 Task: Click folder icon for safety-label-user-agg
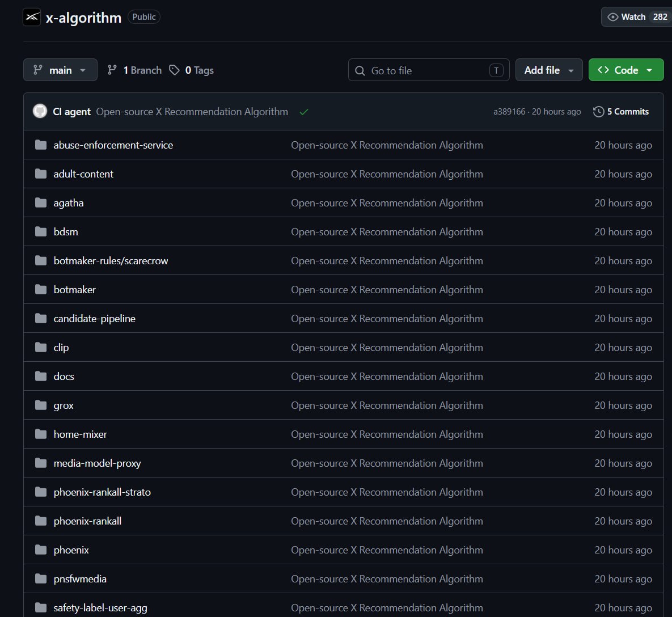pos(41,607)
